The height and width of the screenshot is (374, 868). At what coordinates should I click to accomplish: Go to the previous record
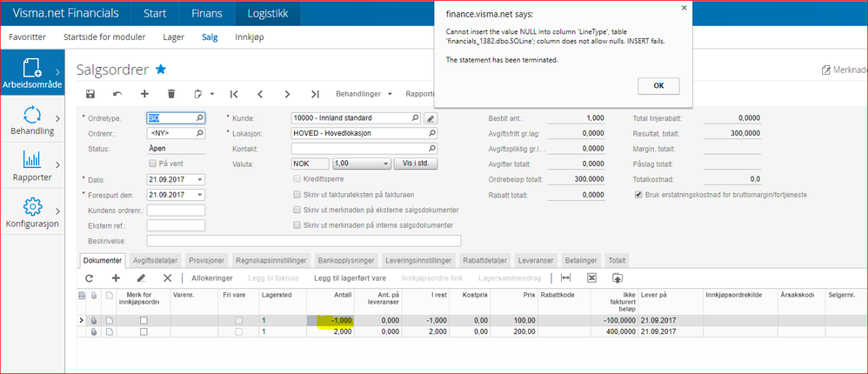260,94
